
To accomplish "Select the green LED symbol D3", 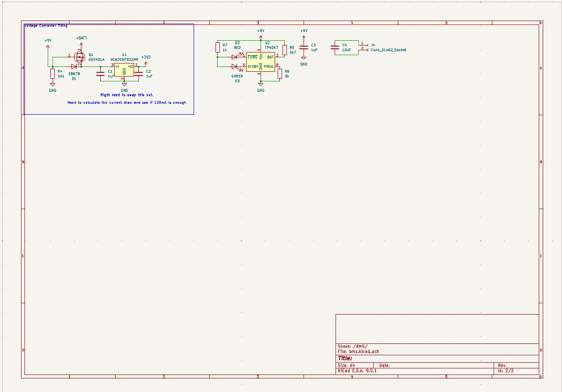I will click(235, 66).
